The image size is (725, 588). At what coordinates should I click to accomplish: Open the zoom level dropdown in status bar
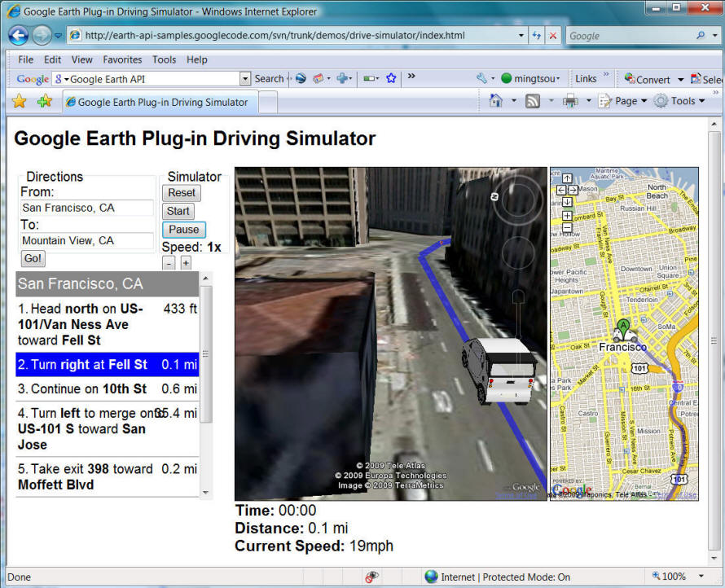[x=701, y=577]
